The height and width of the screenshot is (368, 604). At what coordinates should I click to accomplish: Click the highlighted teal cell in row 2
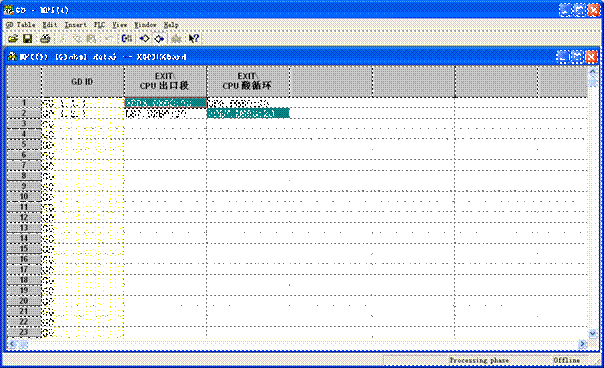tap(248, 113)
